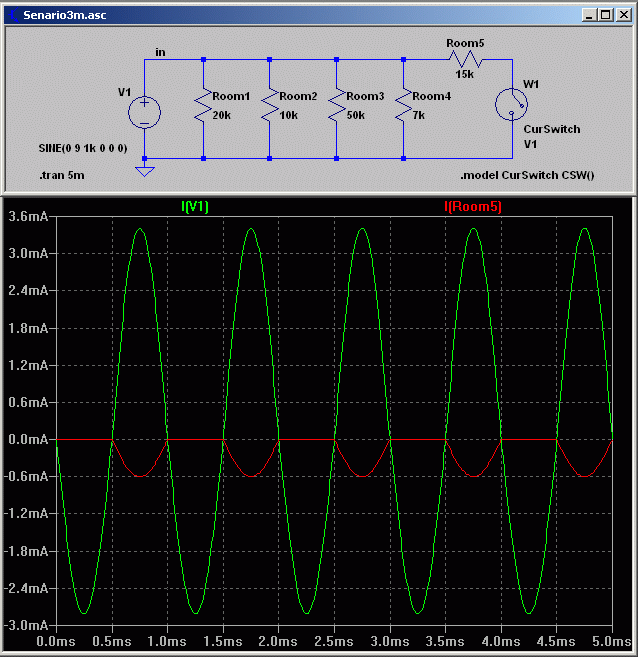Click the .model CurSwitch CSW() directive

(527, 175)
